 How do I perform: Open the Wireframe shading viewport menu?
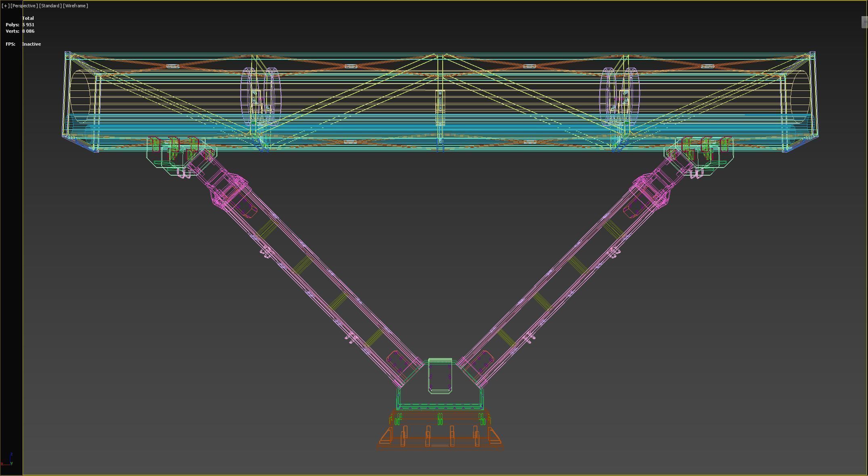76,6
